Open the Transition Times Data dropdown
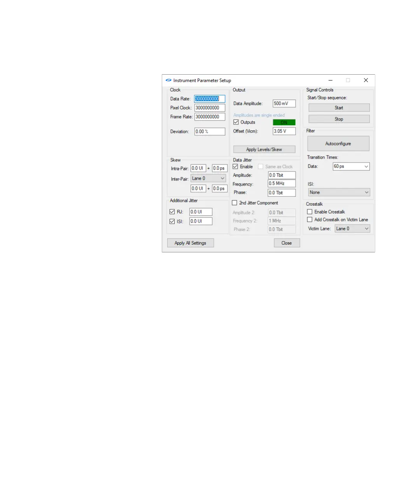This screenshot has width=420, height=504. tap(351, 166)
